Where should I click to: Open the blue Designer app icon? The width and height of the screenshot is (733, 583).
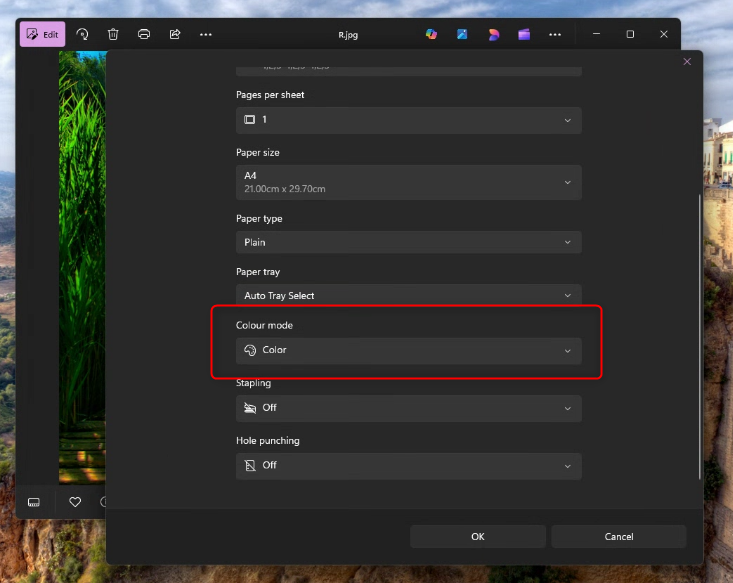click(462, 34)
